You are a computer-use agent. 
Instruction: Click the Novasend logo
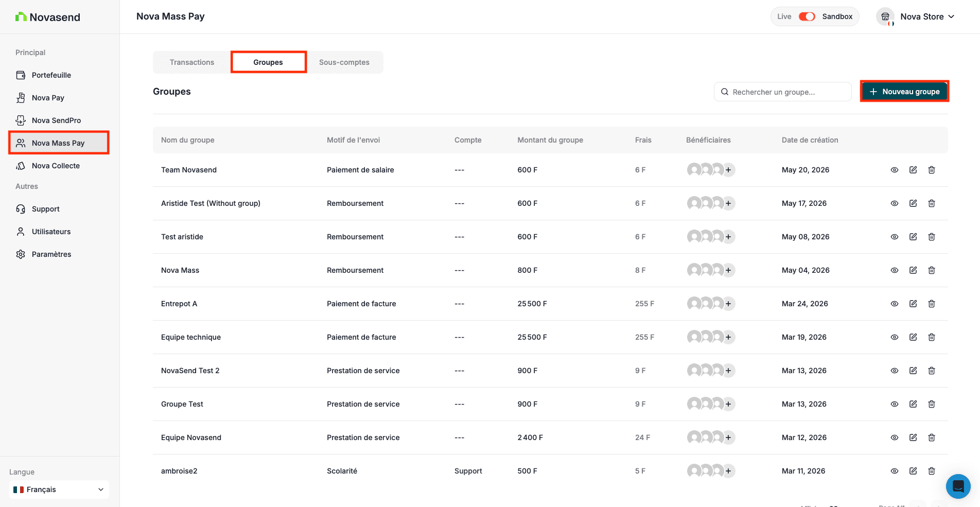click(48, 17)
